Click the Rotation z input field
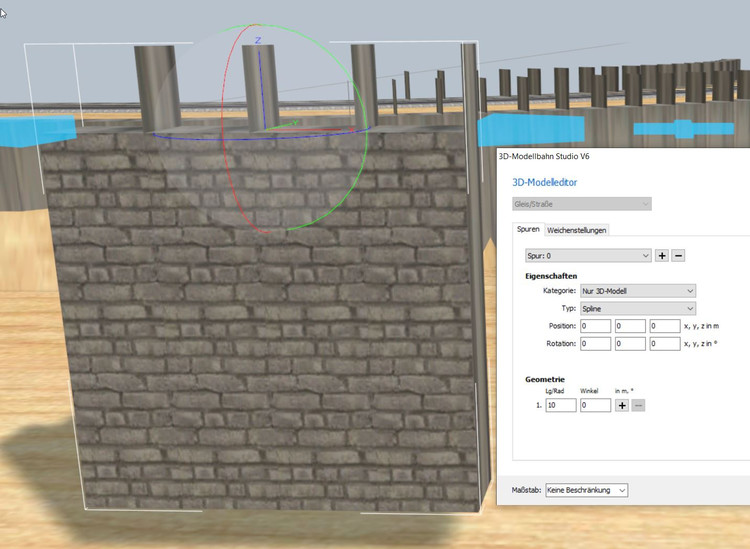Viewport: 750px width, 549px height. [x=664, y=344]
